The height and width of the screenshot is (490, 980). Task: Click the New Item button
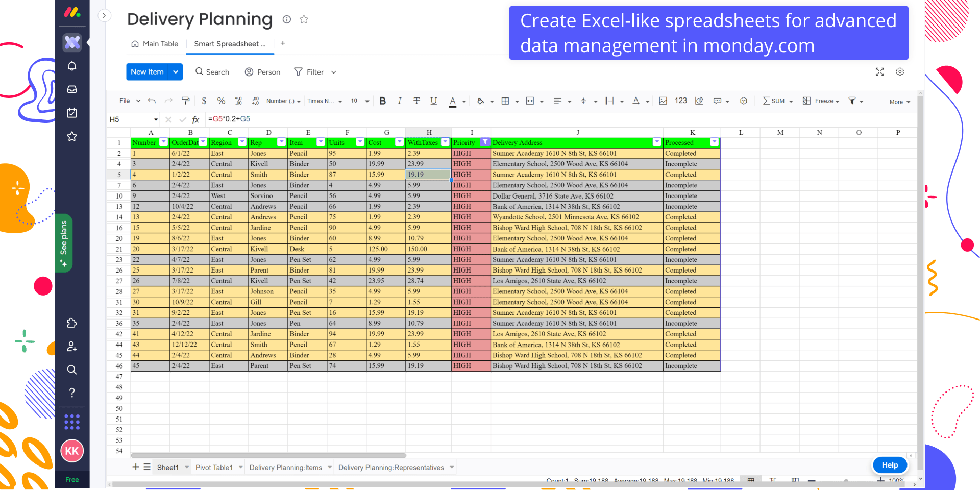(x=147, y=72)
